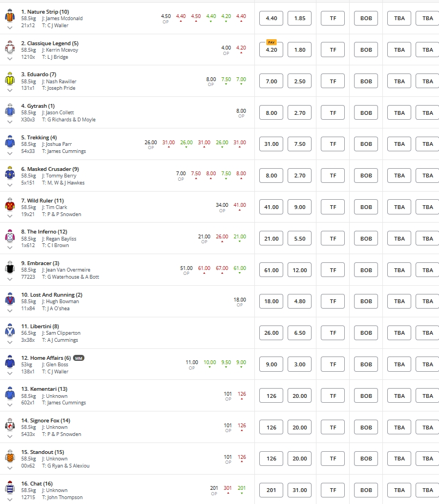Click the TF button for Eduardo
This screenshot has width=439, height=504.
(333, 81)
